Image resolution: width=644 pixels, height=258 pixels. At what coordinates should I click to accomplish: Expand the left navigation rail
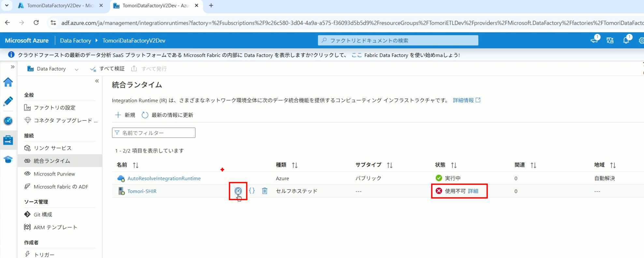pos(12,67)
